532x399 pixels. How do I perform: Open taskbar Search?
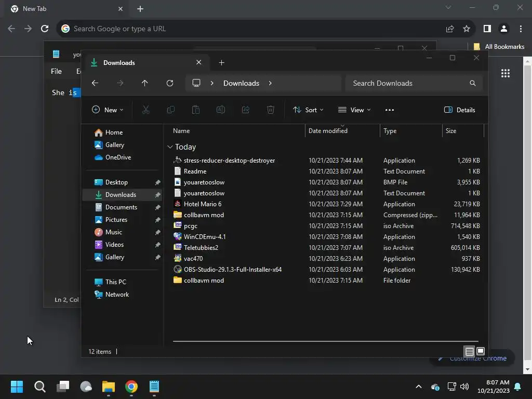[x=39, y=387]
